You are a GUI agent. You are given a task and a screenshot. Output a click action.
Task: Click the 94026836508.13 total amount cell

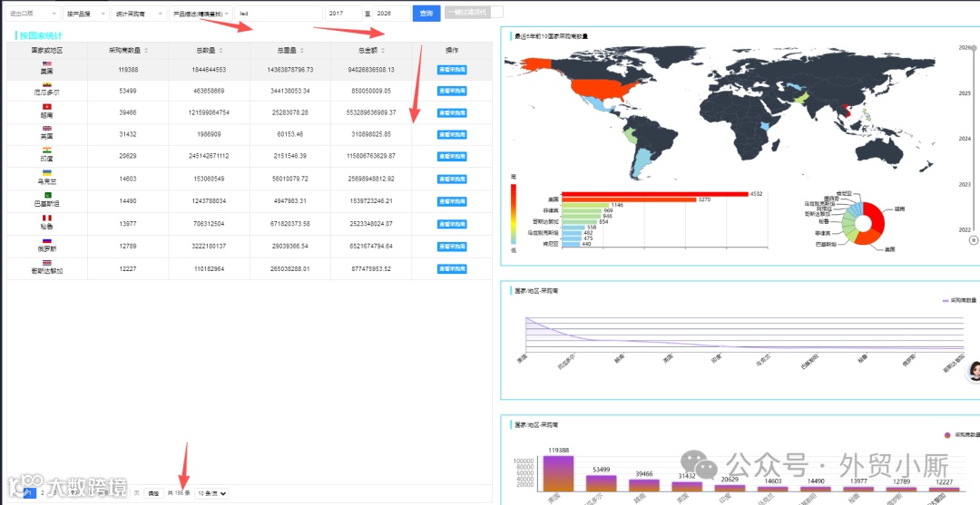(x=371, y=70)
